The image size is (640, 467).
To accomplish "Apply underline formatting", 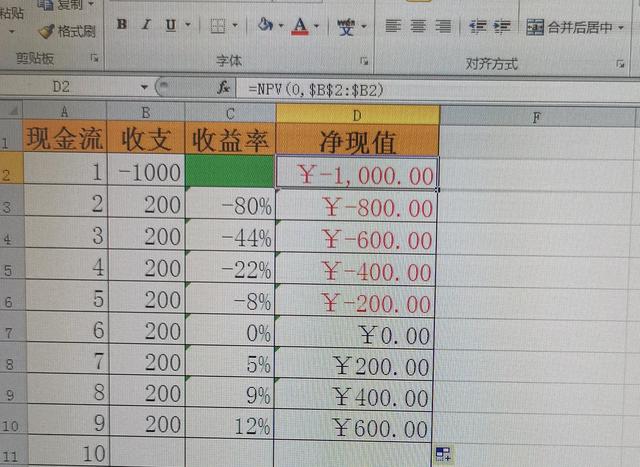I will coord(171,25).
